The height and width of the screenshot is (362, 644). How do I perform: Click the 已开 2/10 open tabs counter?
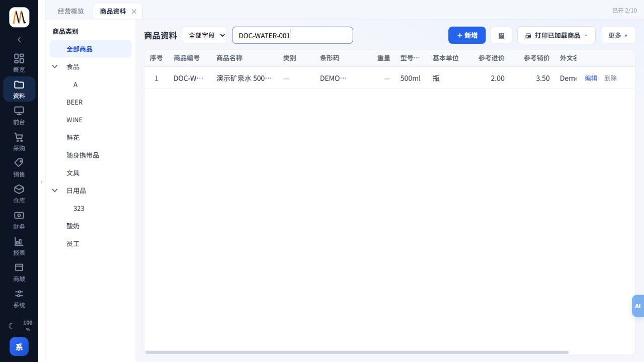624,11
